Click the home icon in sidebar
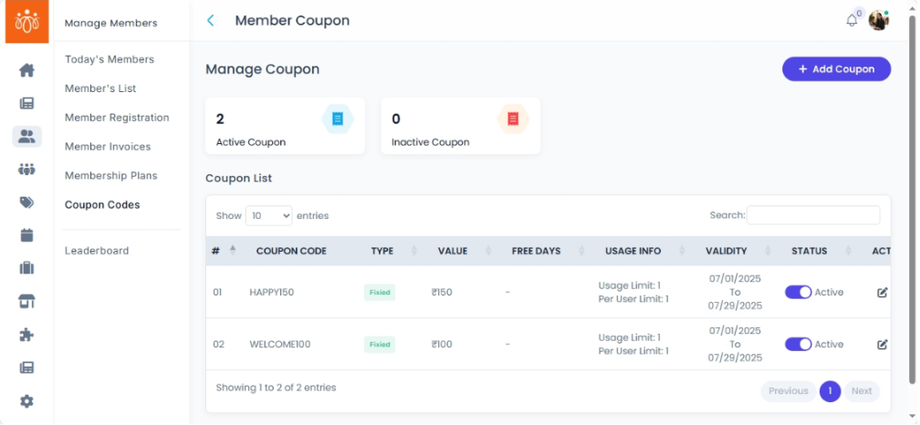Image resolution: width=920 pixels, height=425 pixels. (27, 70)
